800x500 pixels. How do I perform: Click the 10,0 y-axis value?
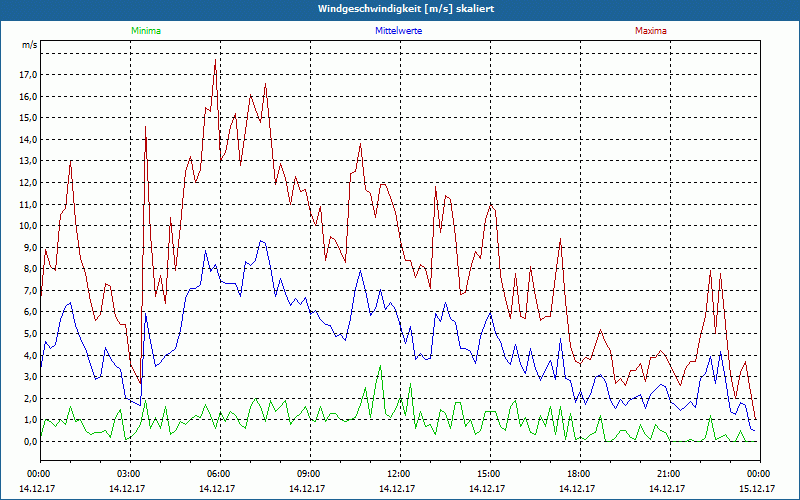[28, 226]
